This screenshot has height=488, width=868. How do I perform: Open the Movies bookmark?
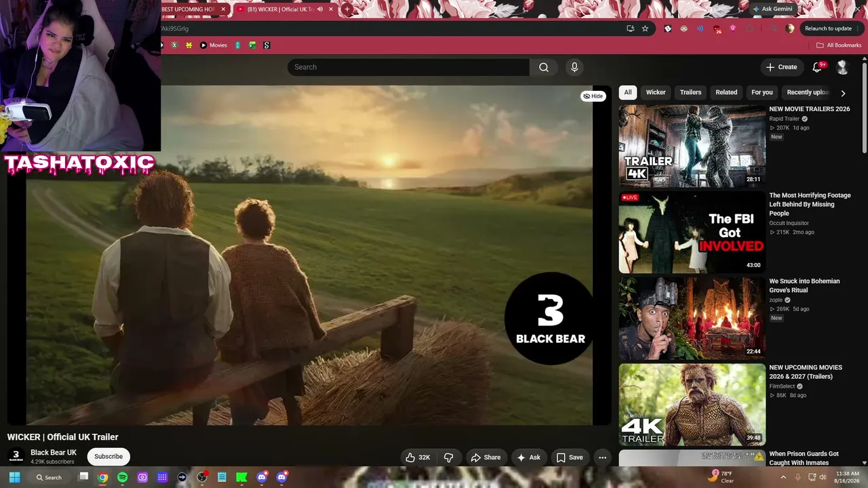(x=214, y=45)
